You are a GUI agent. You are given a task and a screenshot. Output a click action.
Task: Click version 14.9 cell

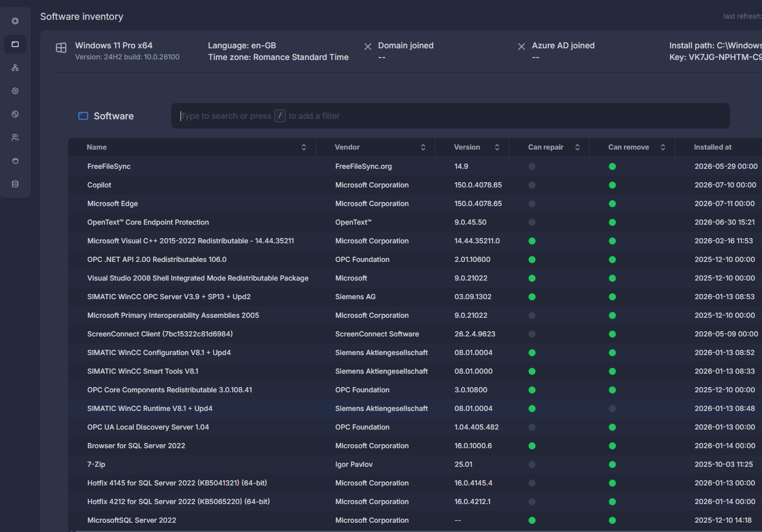[x=462, y=166]
